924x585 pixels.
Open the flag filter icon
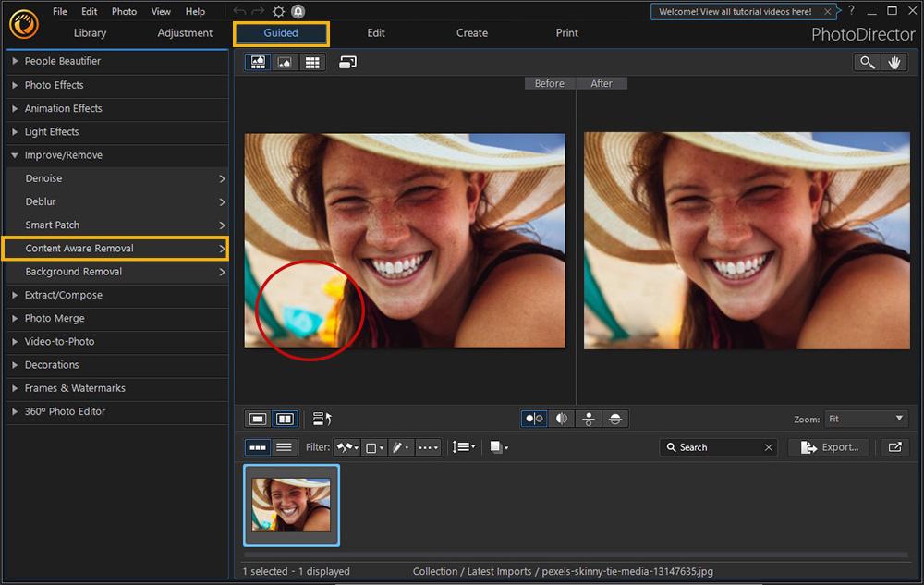[346, 447]
